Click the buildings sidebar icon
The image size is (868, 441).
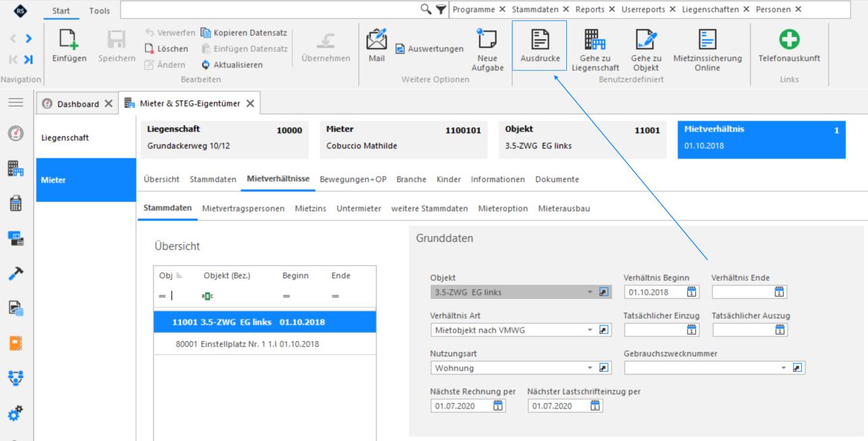[16, 169]
